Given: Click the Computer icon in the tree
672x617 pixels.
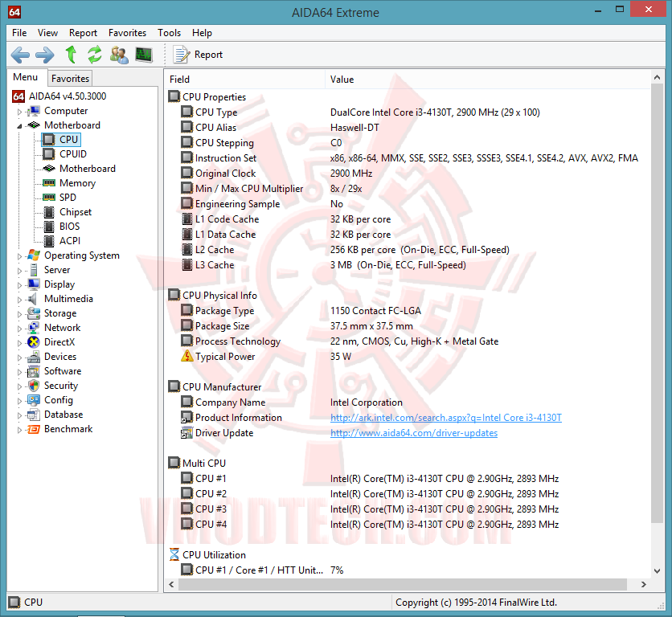Looking at the screenshot, I should click(34, 111).
